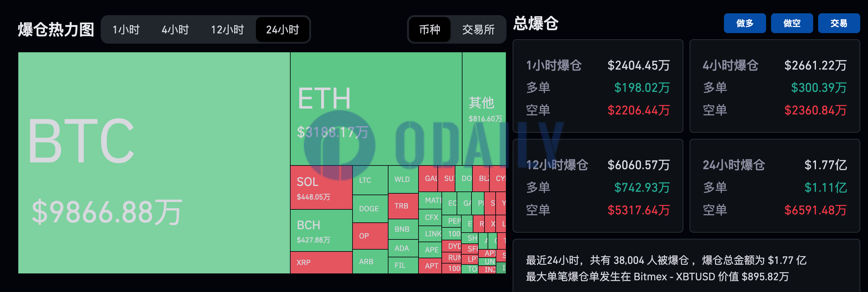Select the red TRB tile
The height and width of the screenshot is (292, 868).
coord(403,206)
